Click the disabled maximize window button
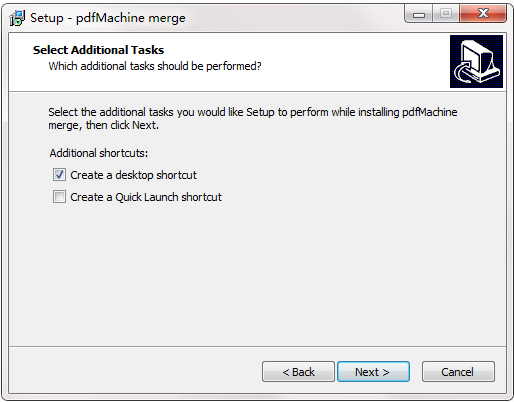The height and width of the screenshot is (402, 514). coord(446,14)
